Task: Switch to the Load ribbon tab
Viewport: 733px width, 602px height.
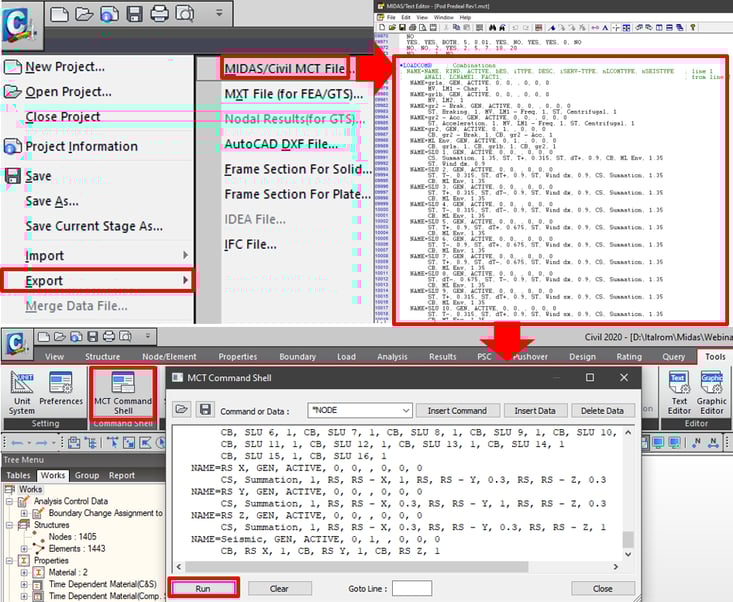Action: click(346, 357)
